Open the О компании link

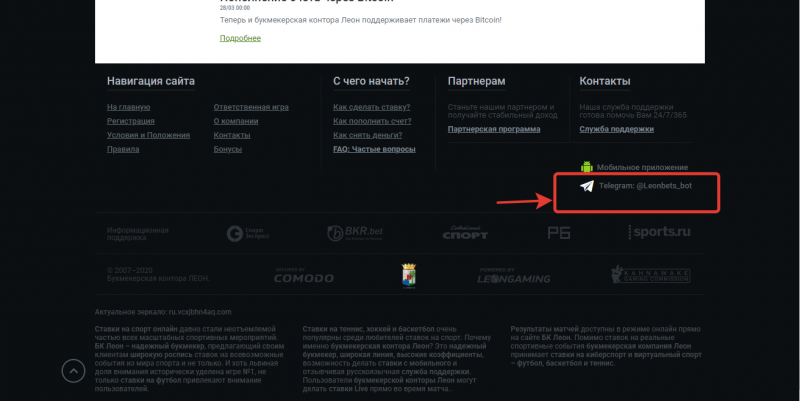coord(236,121)
